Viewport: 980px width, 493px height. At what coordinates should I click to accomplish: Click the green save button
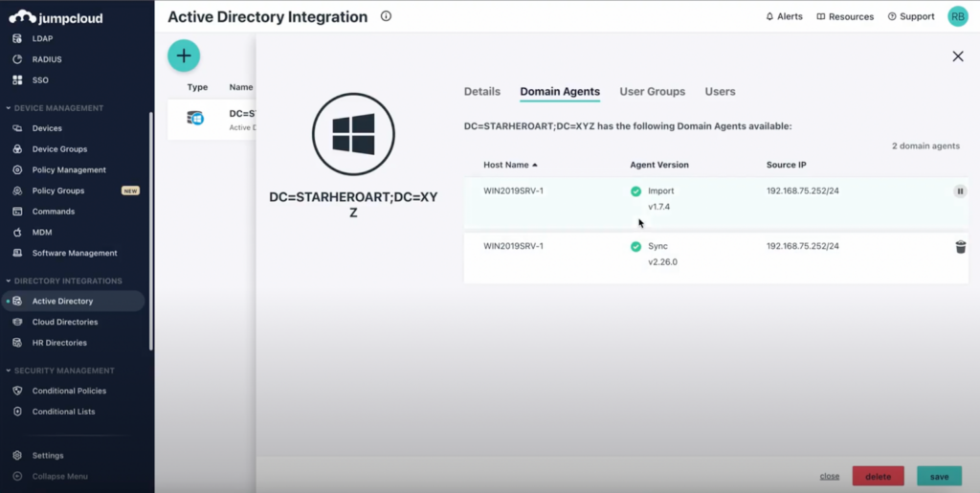pyautogui.click(x=939, y=477)
